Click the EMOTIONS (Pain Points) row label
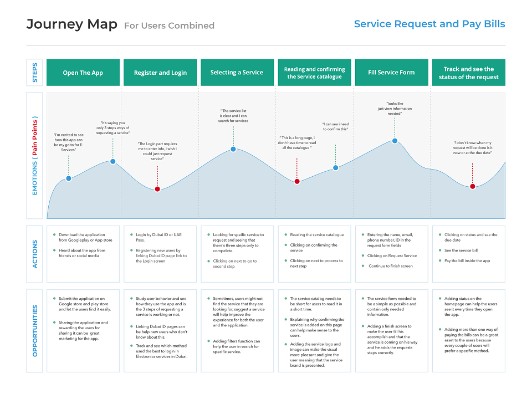 [x=34, y=156]
